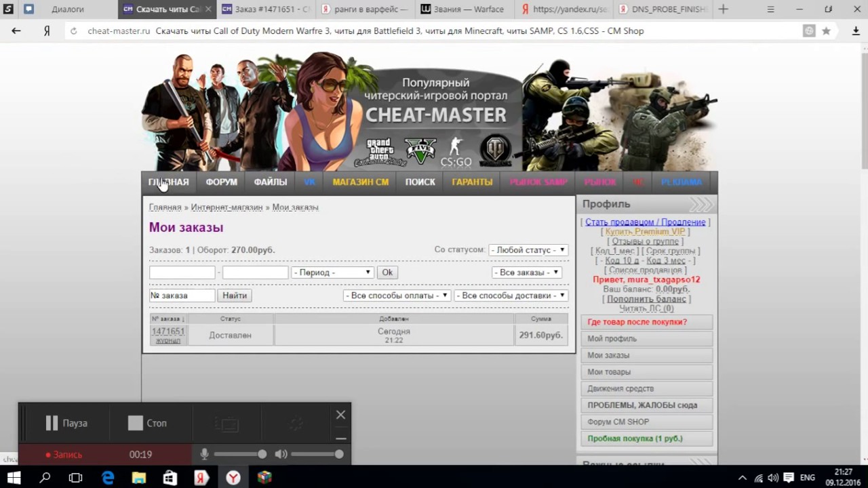Open Движения средств in the sidebar
868x488 pixels.
pyautogui.click(x=646, y=388)
